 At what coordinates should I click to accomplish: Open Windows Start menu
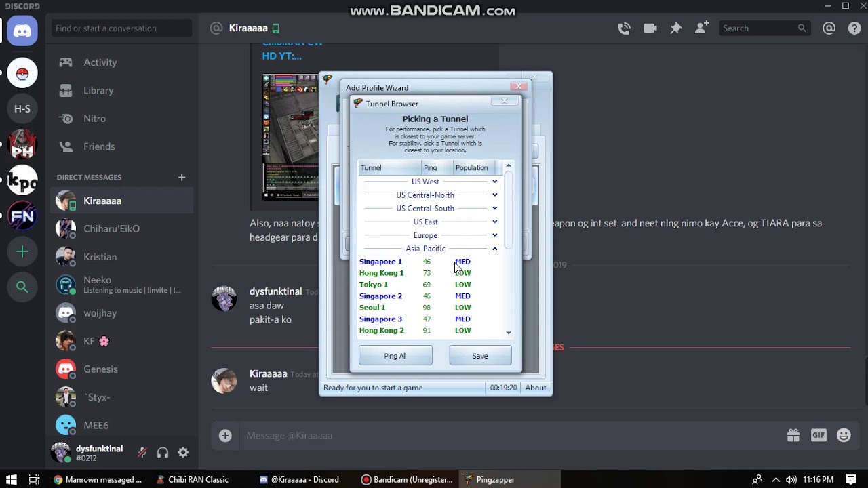[11, 479]
